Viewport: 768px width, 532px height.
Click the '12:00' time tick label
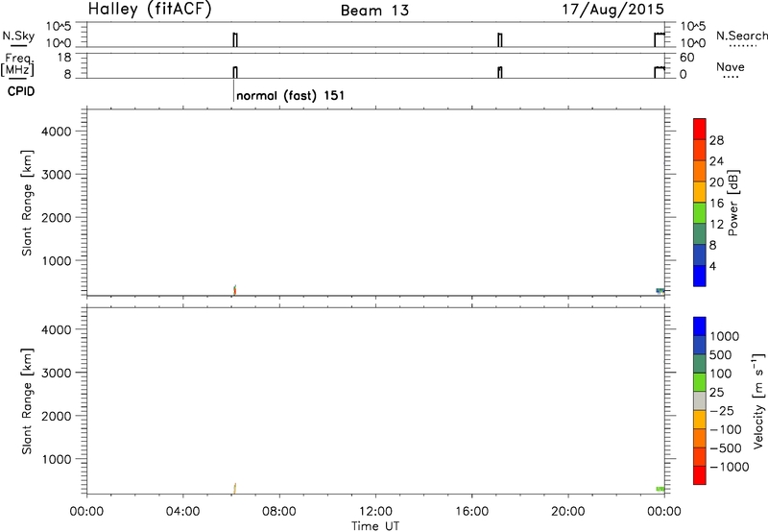375,512
